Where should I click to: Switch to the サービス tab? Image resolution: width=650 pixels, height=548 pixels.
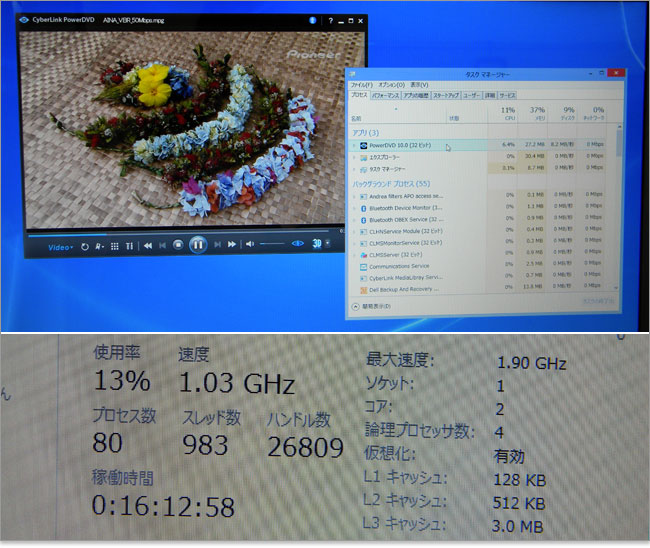[507, 95]
